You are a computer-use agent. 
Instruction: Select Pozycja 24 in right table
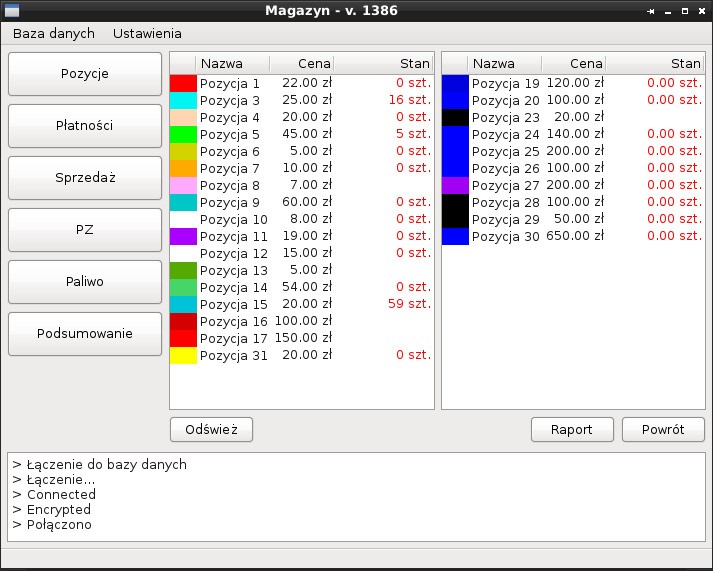click(506, 135)
